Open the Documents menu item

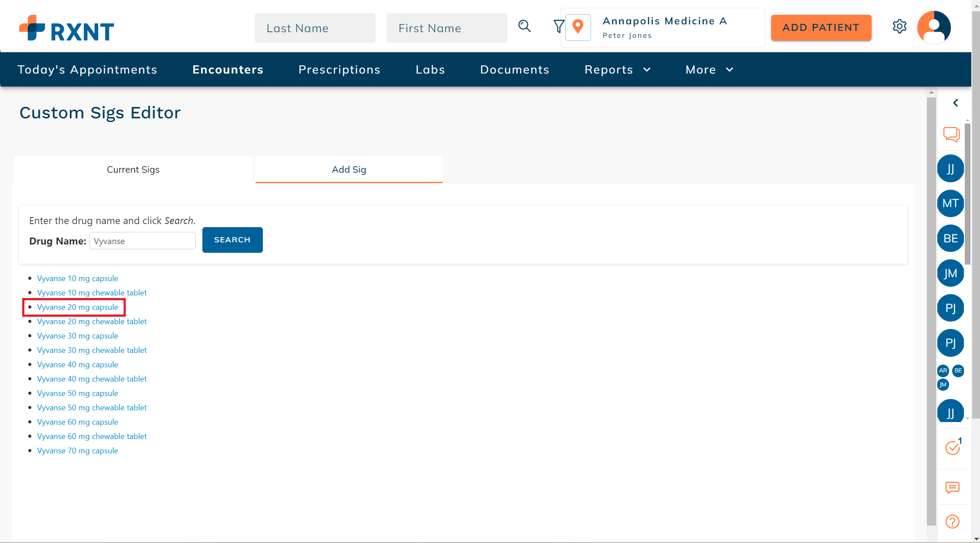pyautogui.click(x=515, y=70)
